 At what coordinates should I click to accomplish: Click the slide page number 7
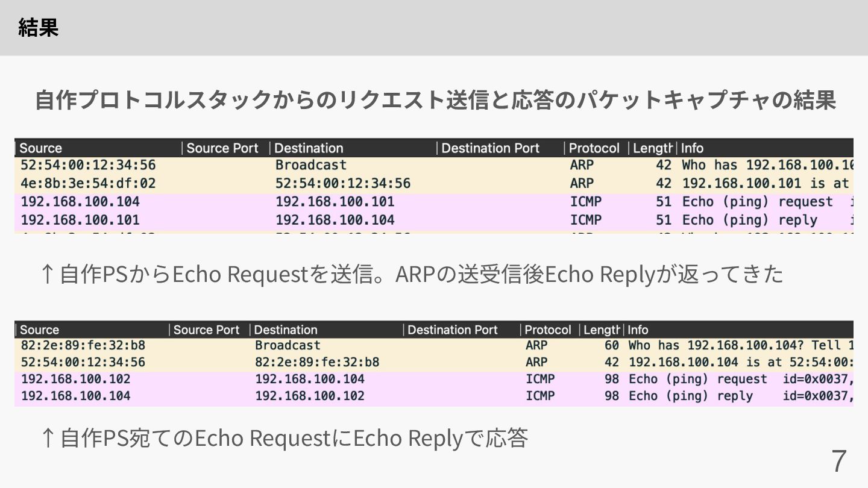839,461
